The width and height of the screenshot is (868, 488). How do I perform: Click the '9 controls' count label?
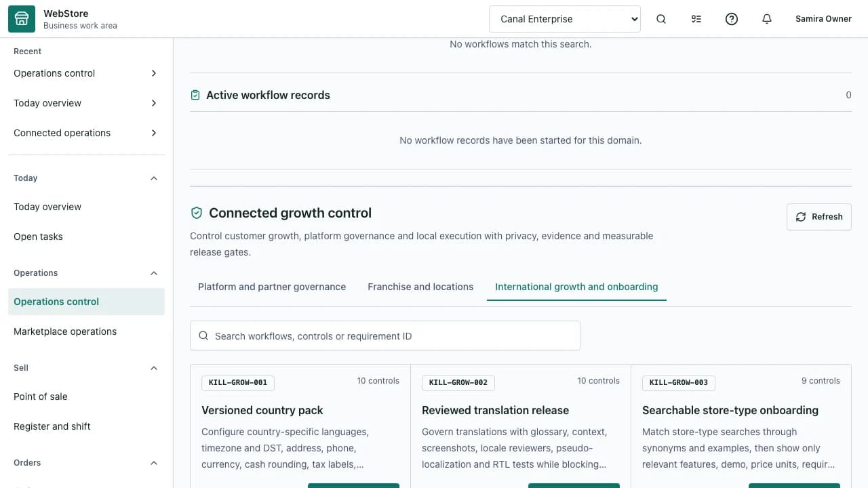(821, 381)
